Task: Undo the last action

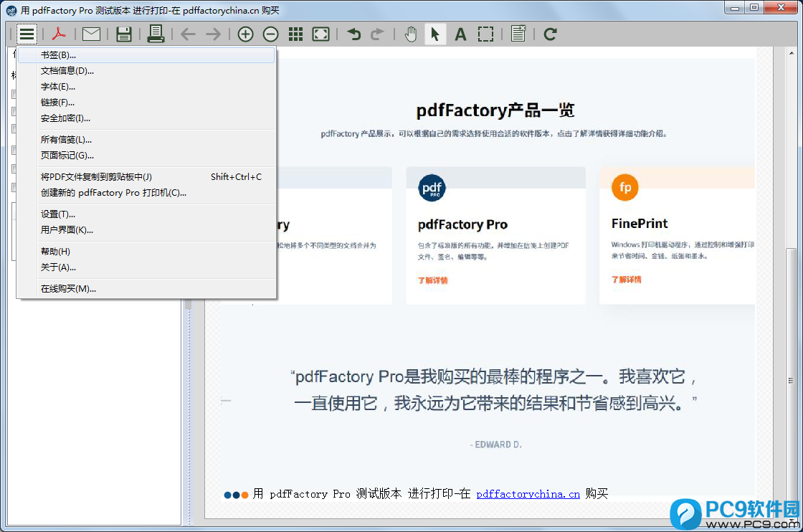Action: tap(353, 34)
